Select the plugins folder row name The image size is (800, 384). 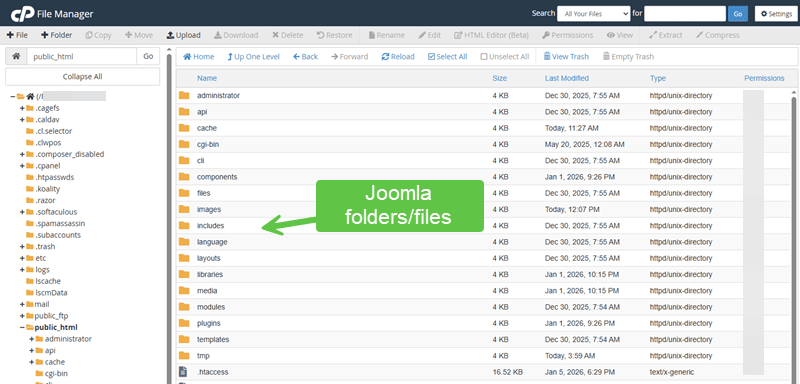[x=209, y=323]
